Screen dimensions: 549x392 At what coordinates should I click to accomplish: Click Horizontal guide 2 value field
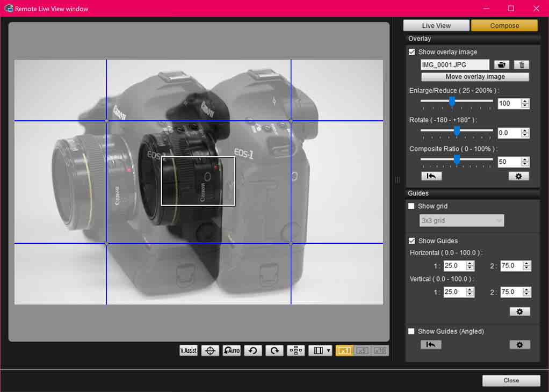tap(511, 266)
